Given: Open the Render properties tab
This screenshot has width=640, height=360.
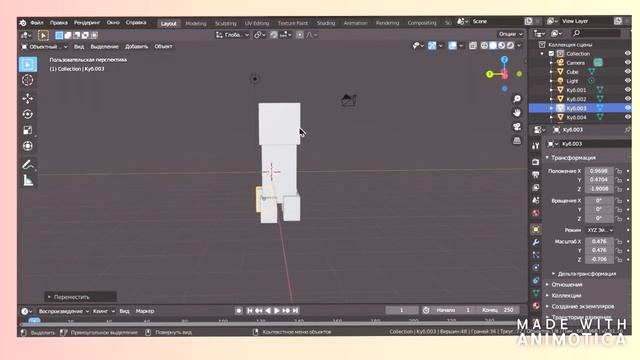Looking at the screenshot, I should [536, 162].
